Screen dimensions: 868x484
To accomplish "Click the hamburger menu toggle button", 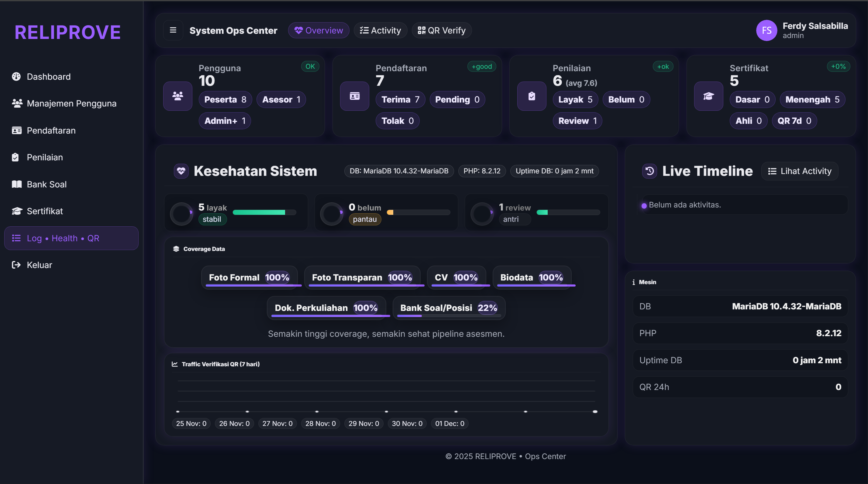I will [173, 30].
